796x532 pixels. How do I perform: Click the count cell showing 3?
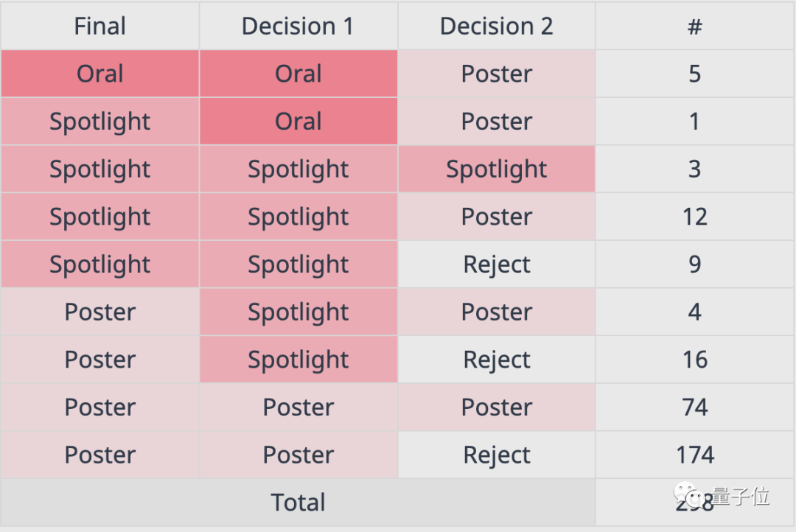click(694, 169)
